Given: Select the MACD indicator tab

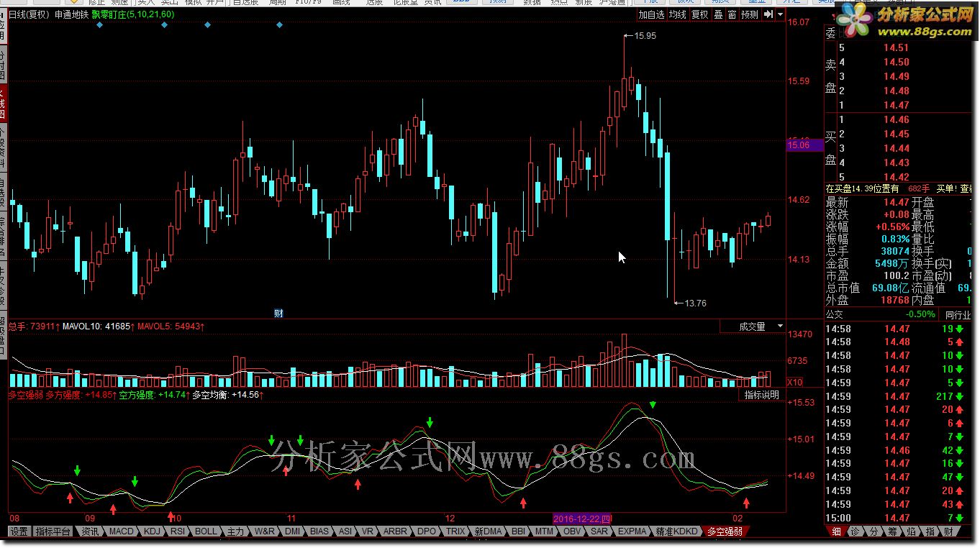Looking at the screenshot, I should 122,531.
